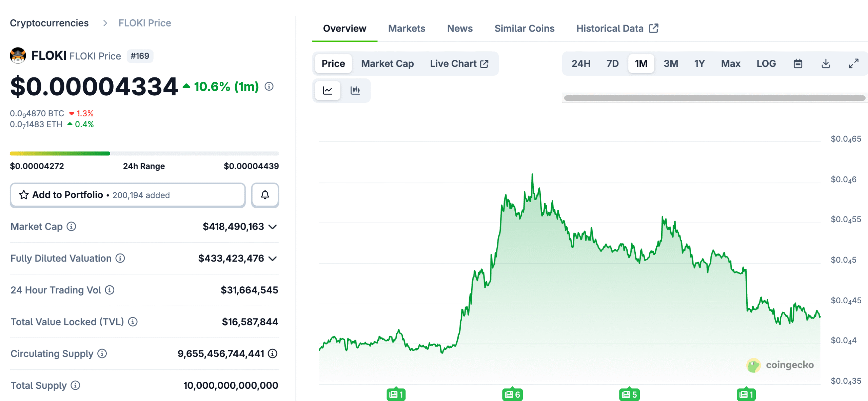Open Market Cap info icon
This screenshot has width=868, height=401.
[x=71, y=226]
